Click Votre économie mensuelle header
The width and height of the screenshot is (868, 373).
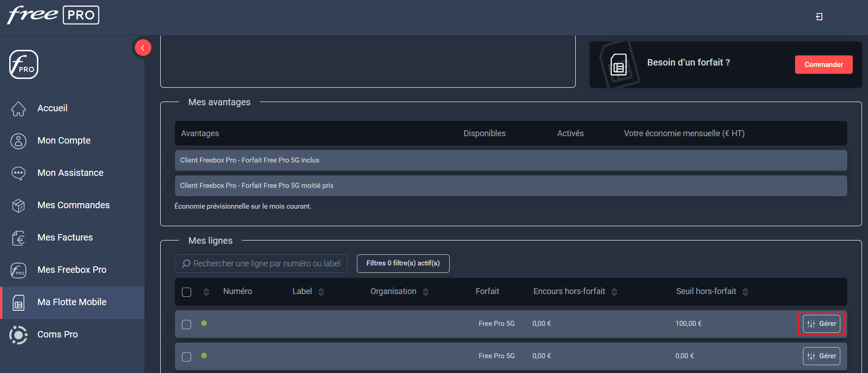[684, 133]
